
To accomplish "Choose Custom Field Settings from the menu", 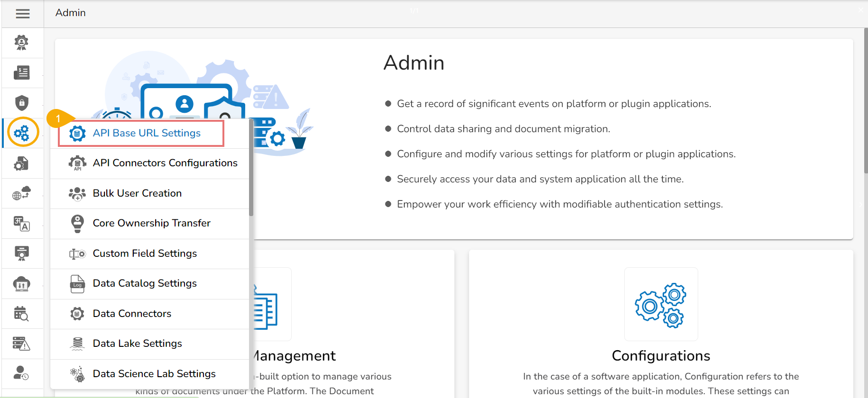I will click(150, 253).
